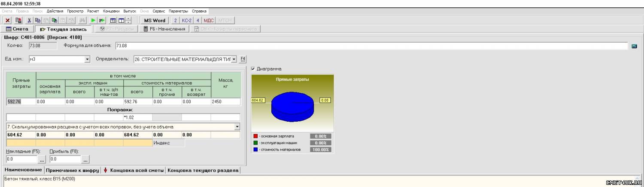Image resolution: width=644 pixels, height=187 pixels.
Task: Click the green Play arrow icon
Action: tap(93, 20)
